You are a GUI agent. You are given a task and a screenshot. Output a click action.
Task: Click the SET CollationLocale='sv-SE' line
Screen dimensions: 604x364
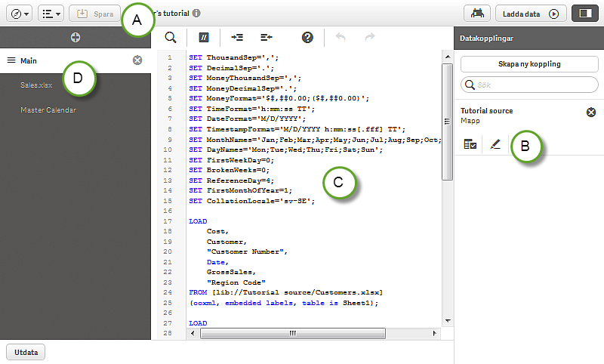click(252, 201)
